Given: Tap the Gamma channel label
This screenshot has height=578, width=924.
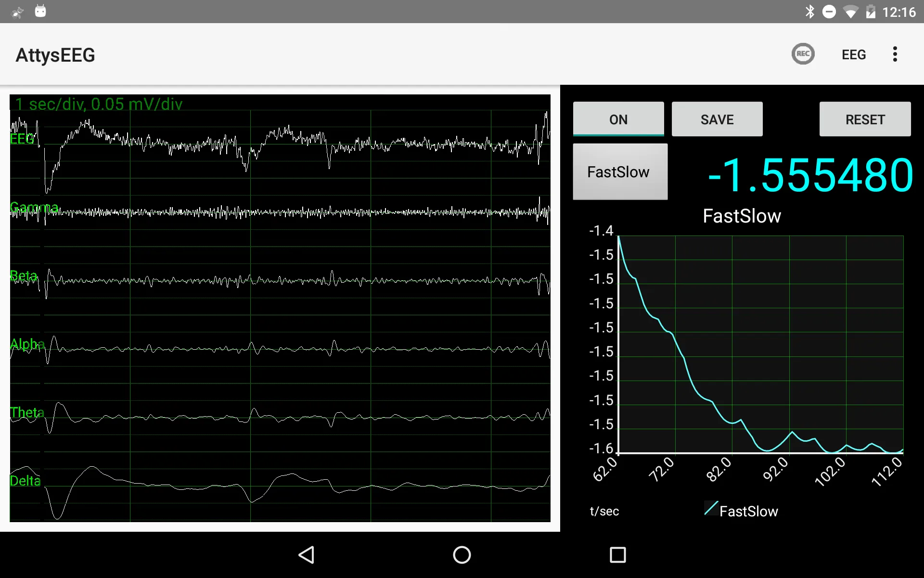Looking at the screenshot, I should 34,208.
